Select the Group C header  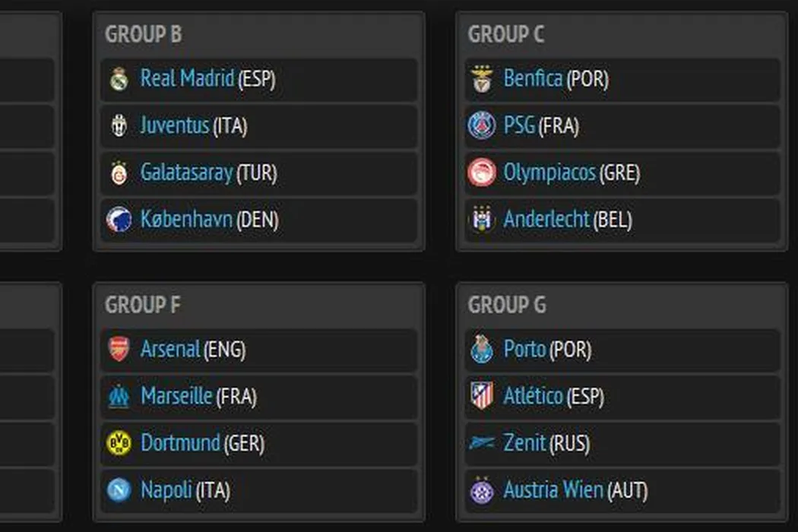coord(506,35)
